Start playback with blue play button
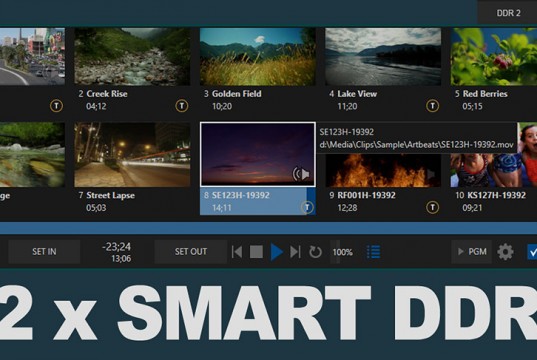 (276, 252)
